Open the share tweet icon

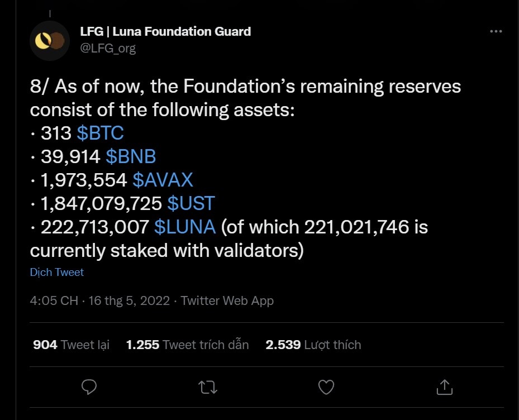point(444,386)
